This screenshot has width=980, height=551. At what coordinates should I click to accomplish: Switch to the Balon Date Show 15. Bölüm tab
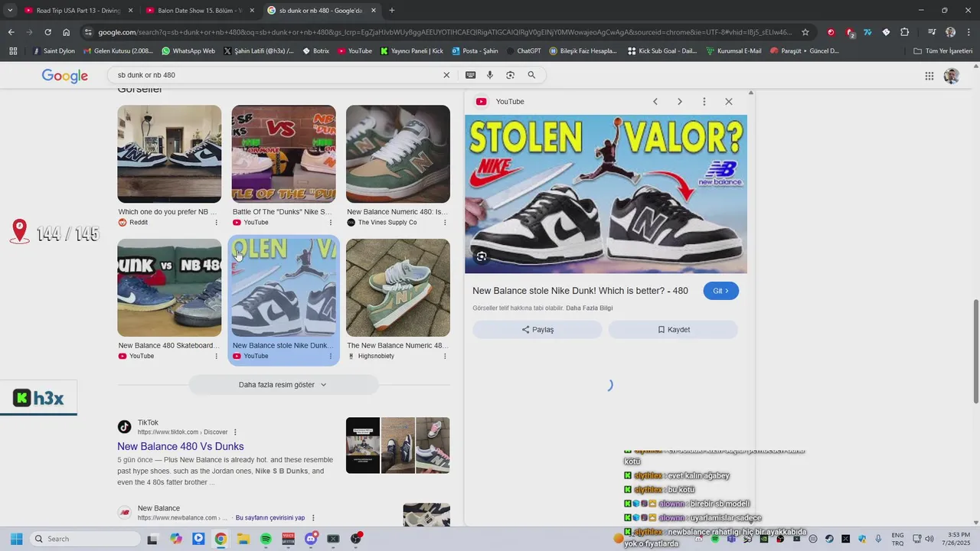coord(200,11)
